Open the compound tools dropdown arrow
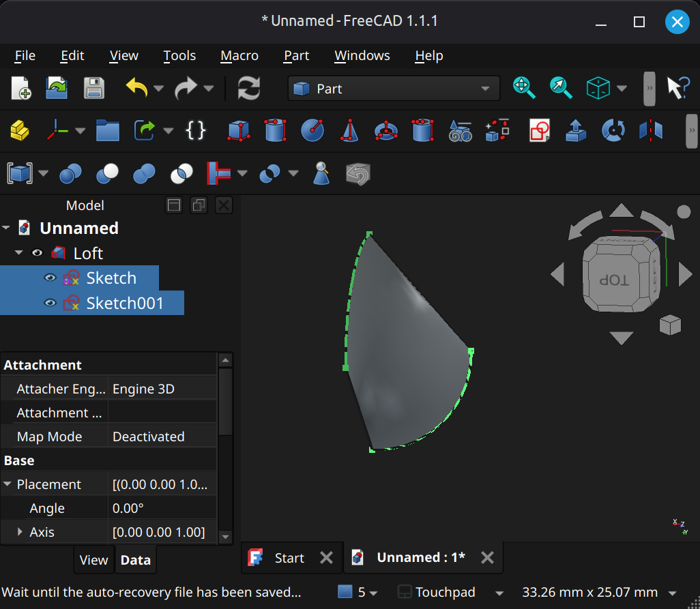The width and height of the screenshot is (700, 609). point(43,173)
